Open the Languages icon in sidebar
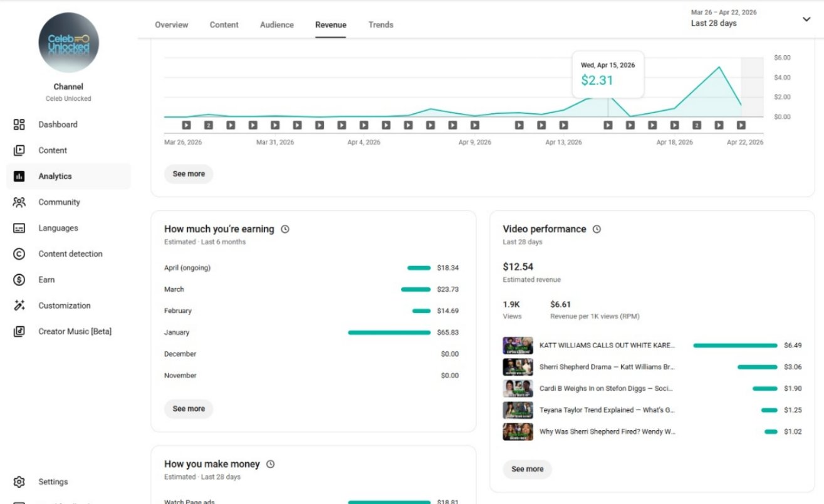This screenshot has height=504, width=824. point(19,229)
